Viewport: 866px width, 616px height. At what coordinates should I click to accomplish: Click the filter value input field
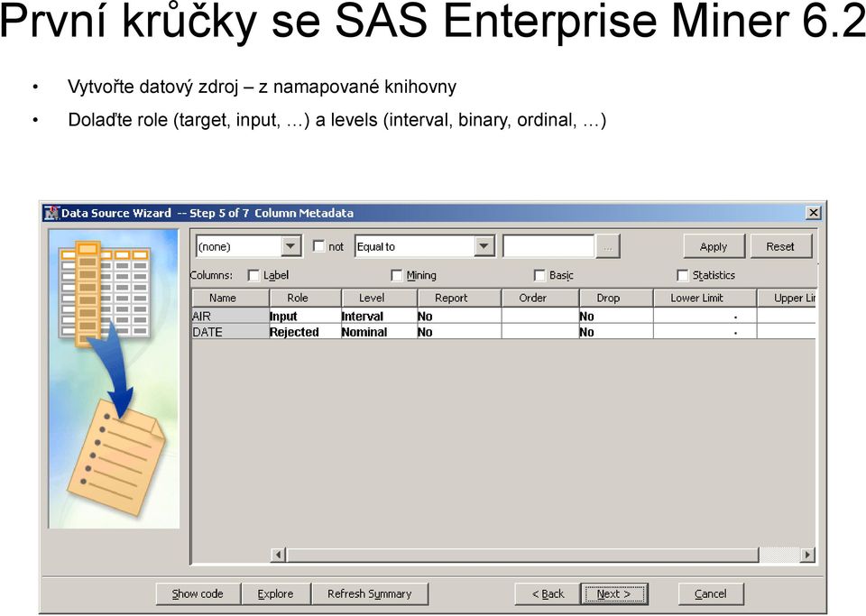[549, 246]
